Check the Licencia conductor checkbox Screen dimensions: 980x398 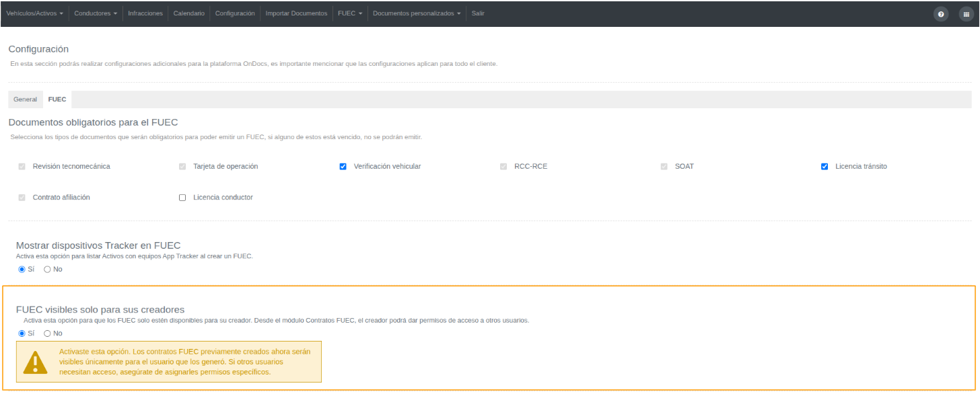(x=182, y=198)
